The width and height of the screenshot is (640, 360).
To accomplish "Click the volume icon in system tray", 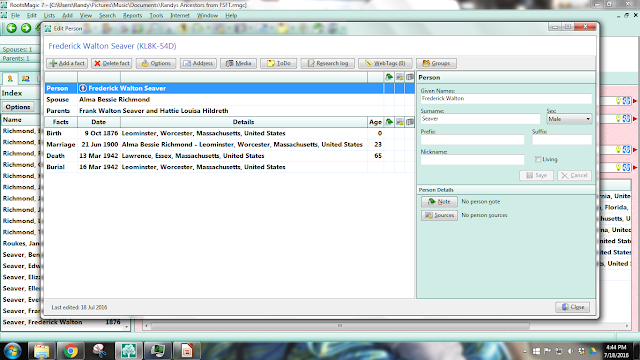I will coord(570,351).
